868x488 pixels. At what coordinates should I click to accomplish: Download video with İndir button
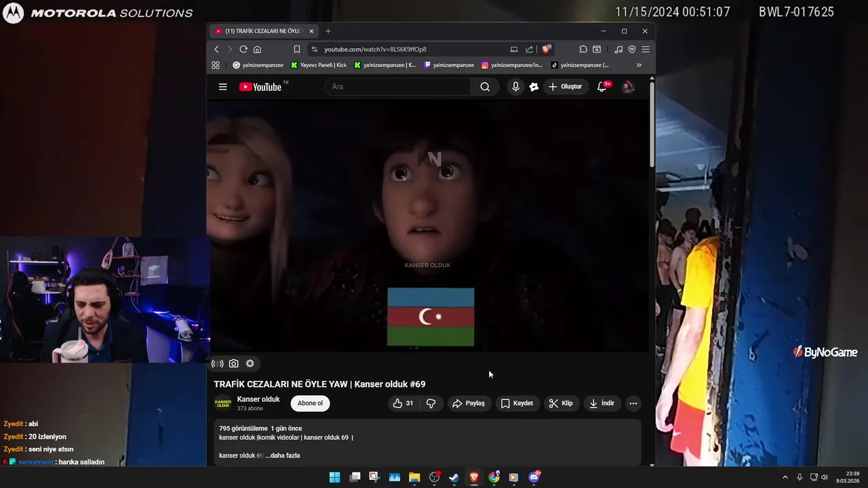click(601, 403)
